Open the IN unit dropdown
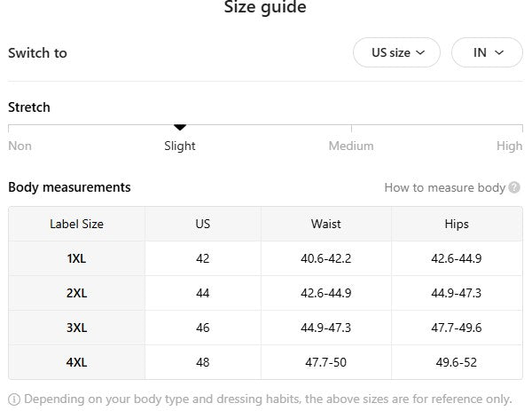The height and width of the screenshot is (411, 532). coord(487,52)
